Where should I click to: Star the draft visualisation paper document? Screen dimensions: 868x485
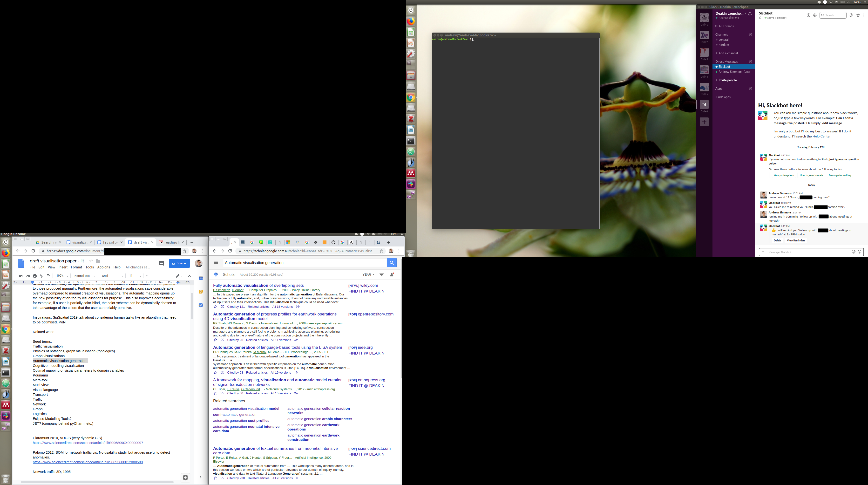pos(91,261)
